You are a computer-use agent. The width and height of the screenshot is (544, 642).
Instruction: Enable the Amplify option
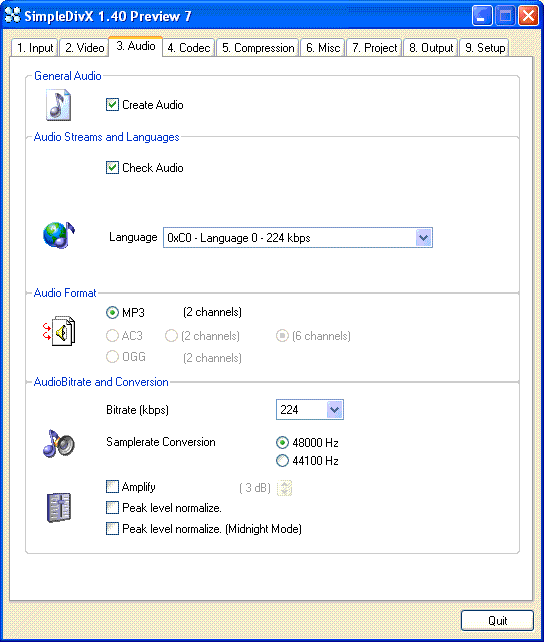click(x=112, y=487)
